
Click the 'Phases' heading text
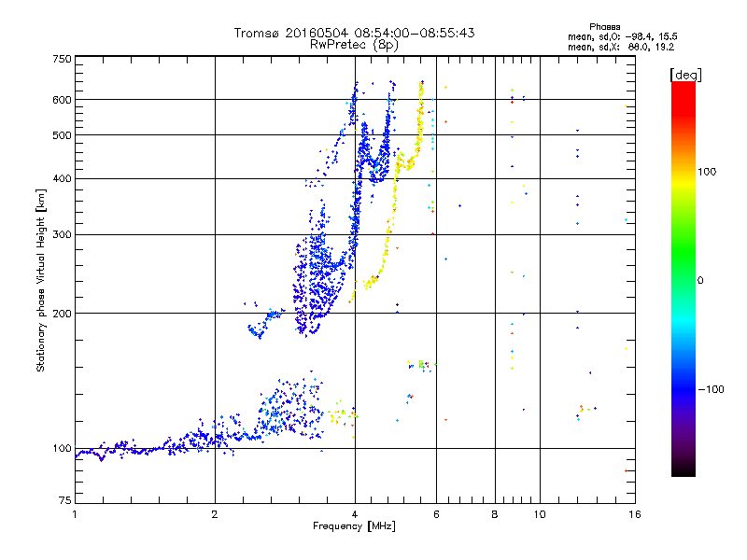point(604,27)
